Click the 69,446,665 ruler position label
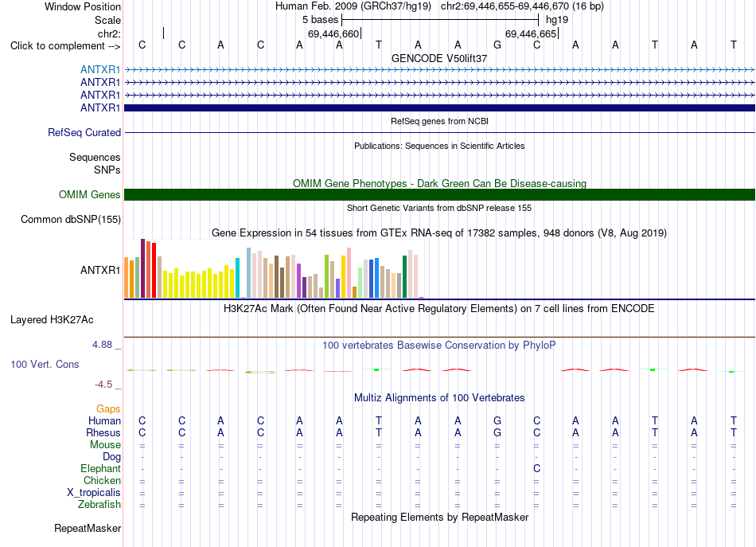The image size is (756, 547). pyautogui.click(x=531, y=33)
